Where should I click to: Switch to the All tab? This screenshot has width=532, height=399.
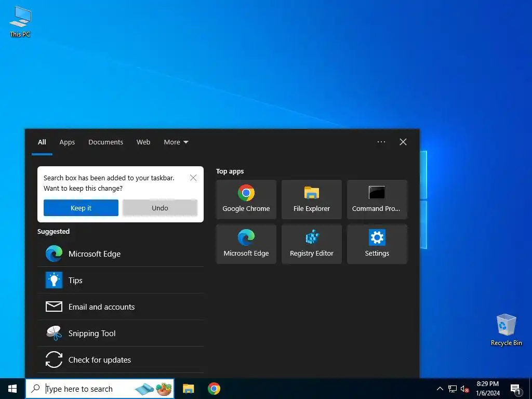pyautogui.click(x=42, y=142)
